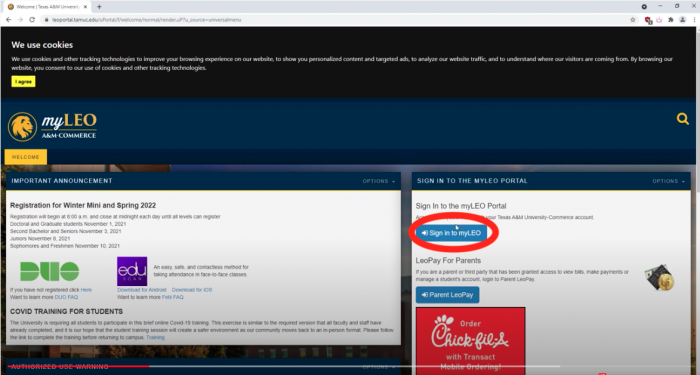Open the browser profile avatar
Screen dimensions: 700x375
coord(682,20)
